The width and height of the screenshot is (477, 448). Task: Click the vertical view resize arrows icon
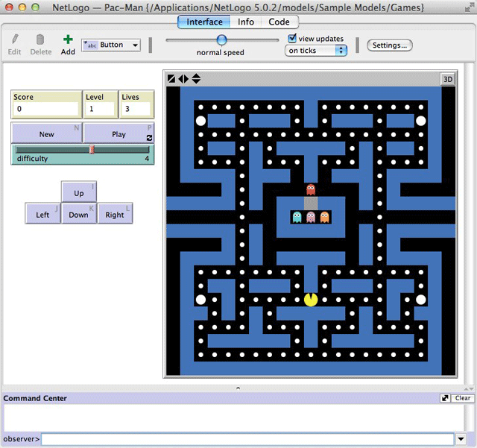tap(196, 79)
